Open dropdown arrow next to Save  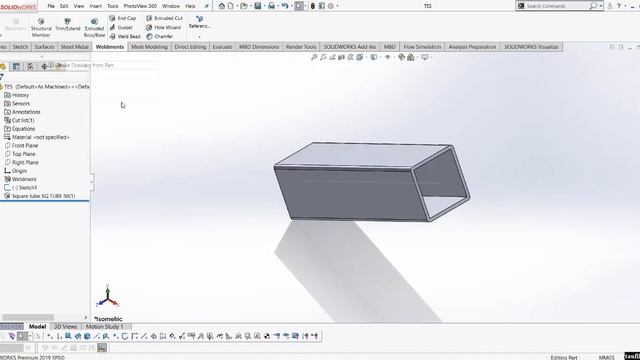coord(264,6)
